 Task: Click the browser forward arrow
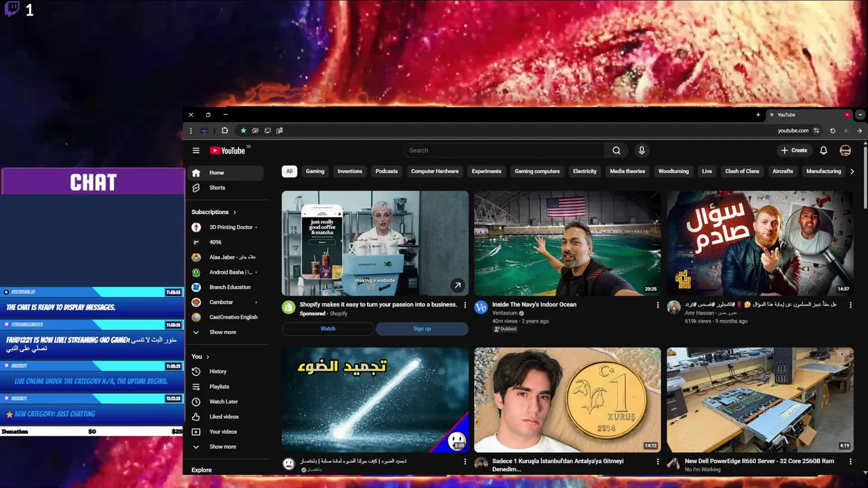[x=860, y=131]
